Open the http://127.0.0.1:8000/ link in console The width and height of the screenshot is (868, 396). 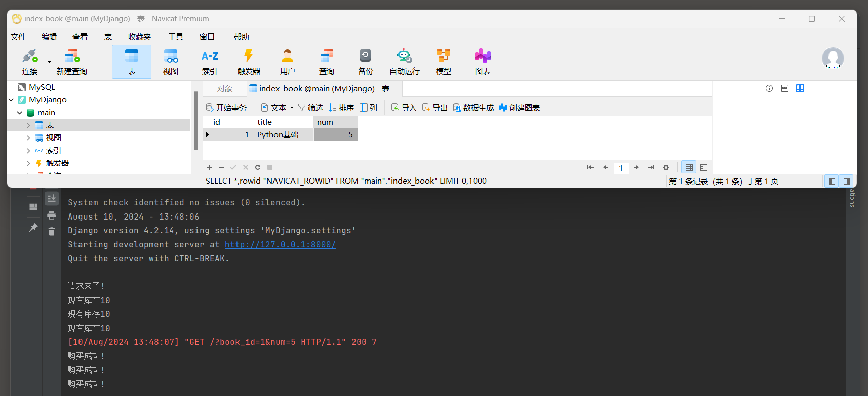[281, 244]
